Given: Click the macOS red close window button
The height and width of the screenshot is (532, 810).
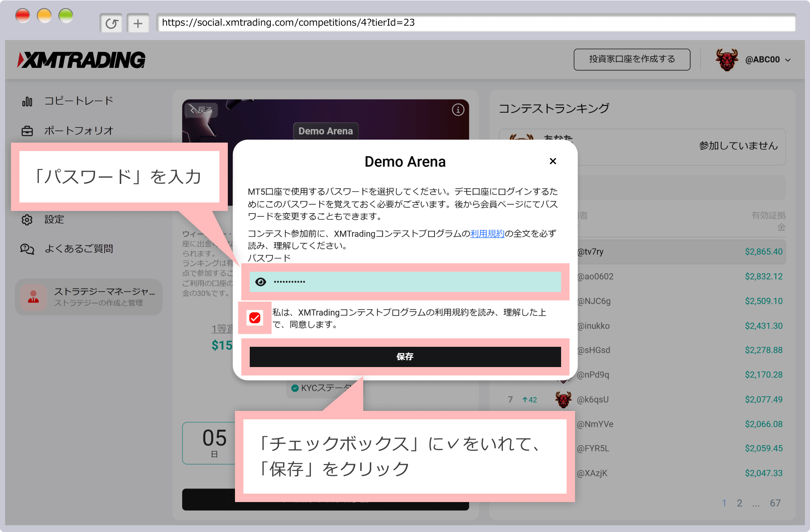Looking at the screenshot, I should point(23,16).
